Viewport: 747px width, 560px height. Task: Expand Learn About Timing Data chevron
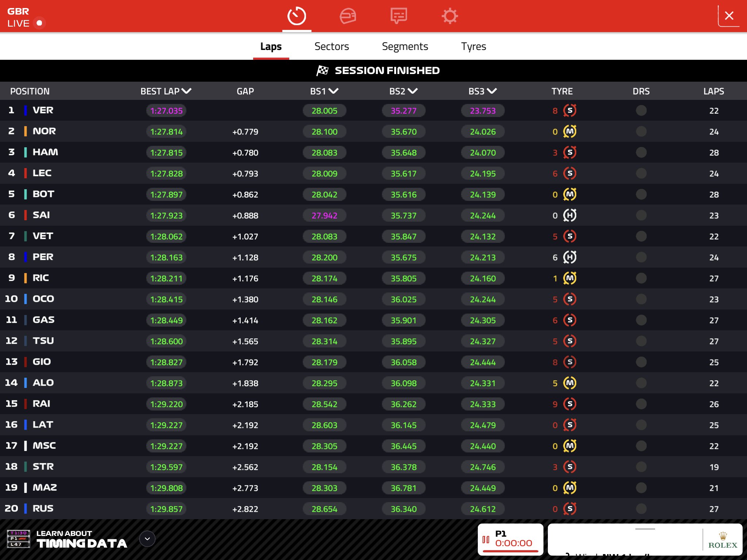(147, 539)
